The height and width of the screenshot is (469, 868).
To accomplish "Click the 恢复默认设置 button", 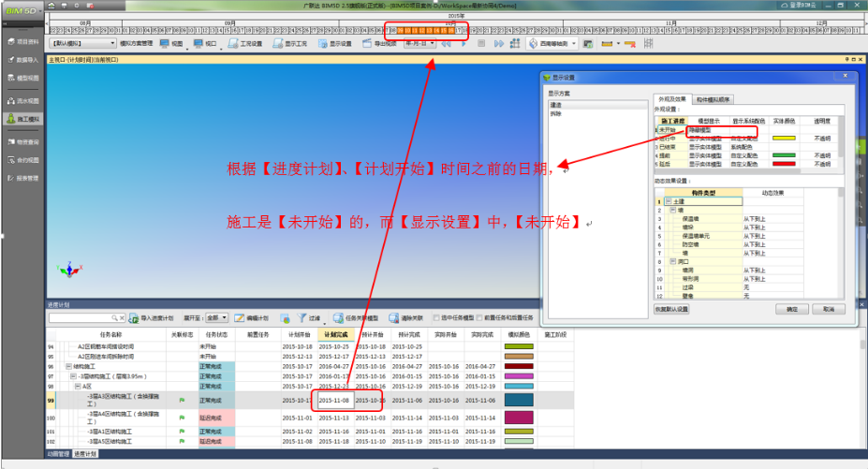I will [671, 309].
